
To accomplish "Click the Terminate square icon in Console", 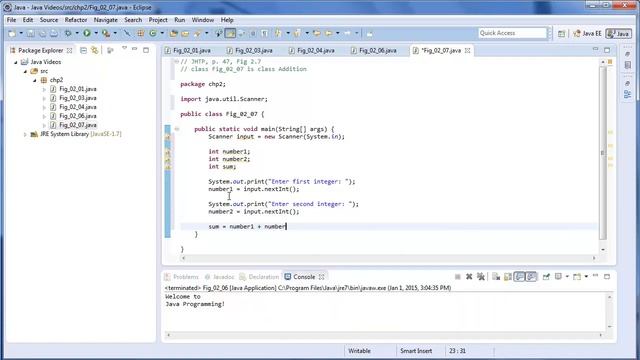I will 458,277.
